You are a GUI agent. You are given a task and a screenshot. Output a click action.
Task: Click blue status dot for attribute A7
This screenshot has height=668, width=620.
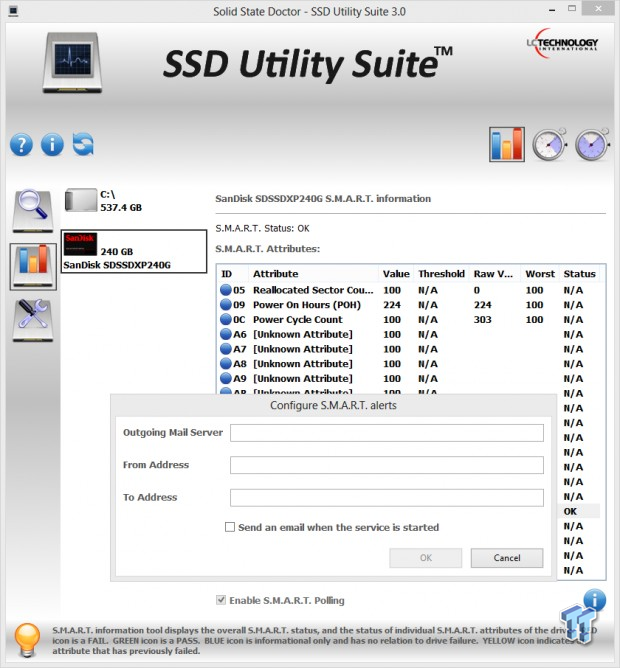click(x=226, y=349)
